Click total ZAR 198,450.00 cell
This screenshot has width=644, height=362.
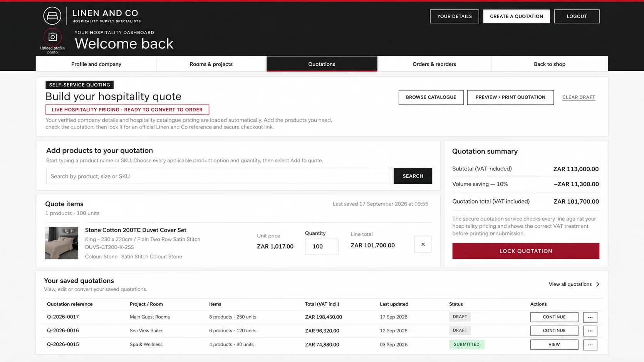[x=324, y=317]
